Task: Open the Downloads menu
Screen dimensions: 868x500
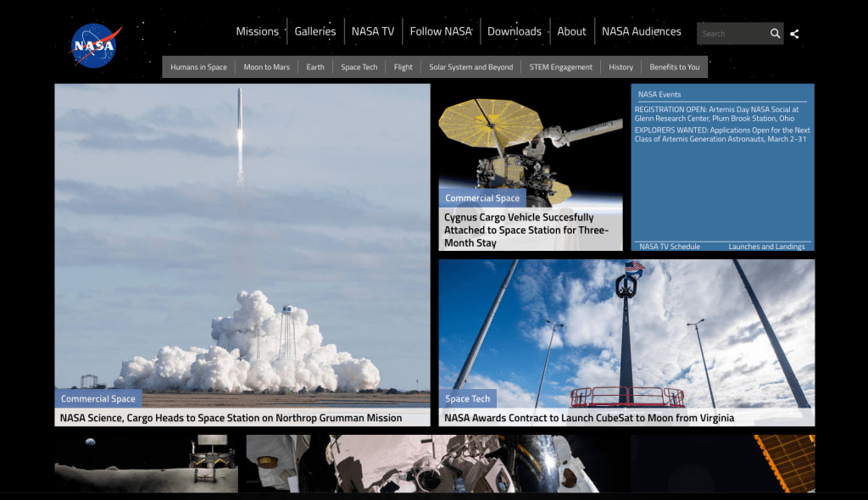Action: [515, 31]
